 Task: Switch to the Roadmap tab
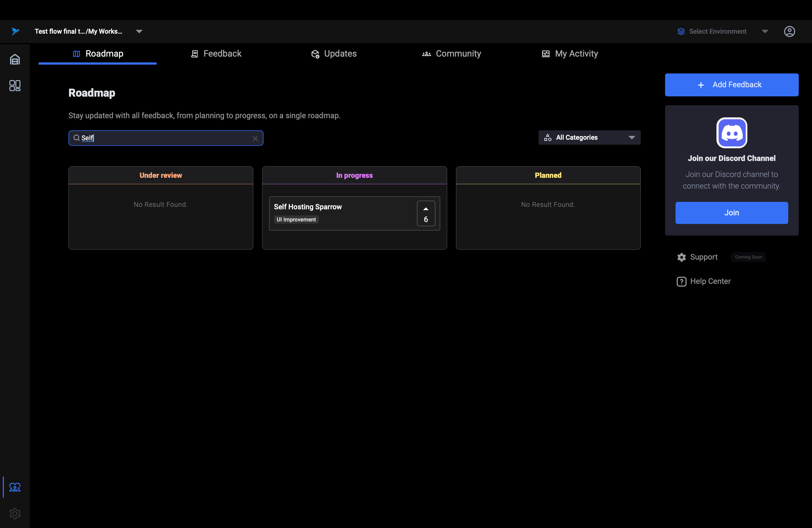pos(97,54)
